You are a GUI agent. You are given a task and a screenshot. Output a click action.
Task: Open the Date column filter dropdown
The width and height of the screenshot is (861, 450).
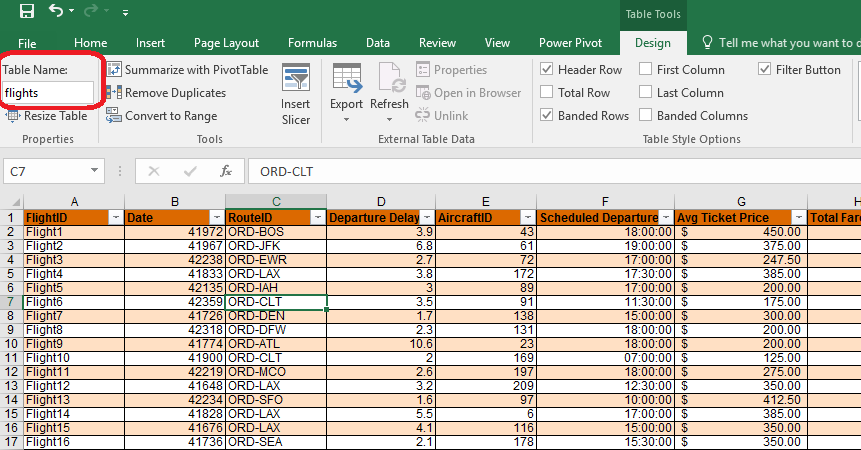click(x=217, y=217)
